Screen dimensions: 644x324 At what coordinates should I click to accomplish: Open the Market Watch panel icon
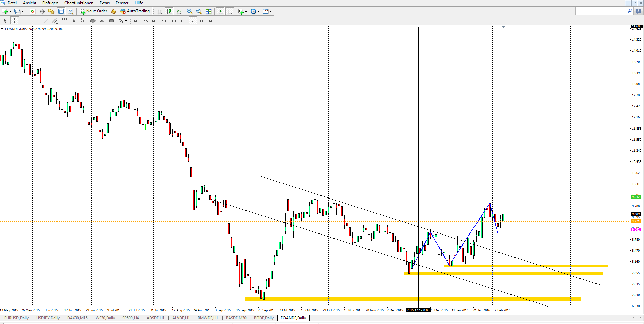[33, 11]
